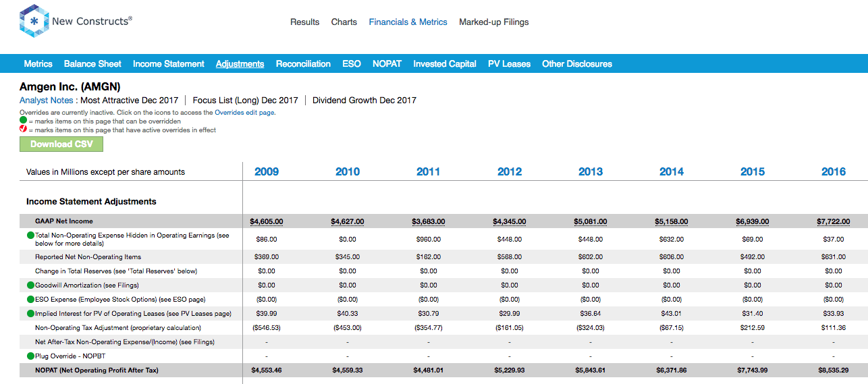Click non-operating expense value $960.00
The height and width of the screenshot is (384, 868).
tap(429, 239)
